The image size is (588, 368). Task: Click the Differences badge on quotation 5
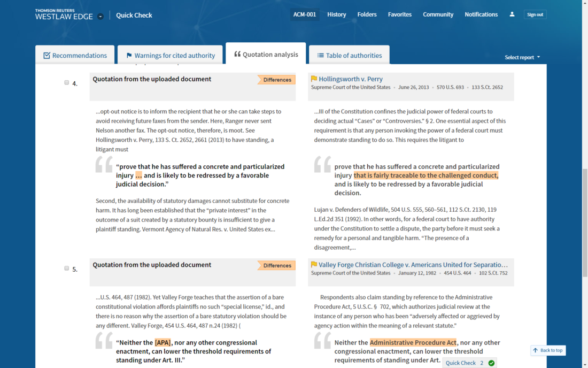[x=277, y=265]
